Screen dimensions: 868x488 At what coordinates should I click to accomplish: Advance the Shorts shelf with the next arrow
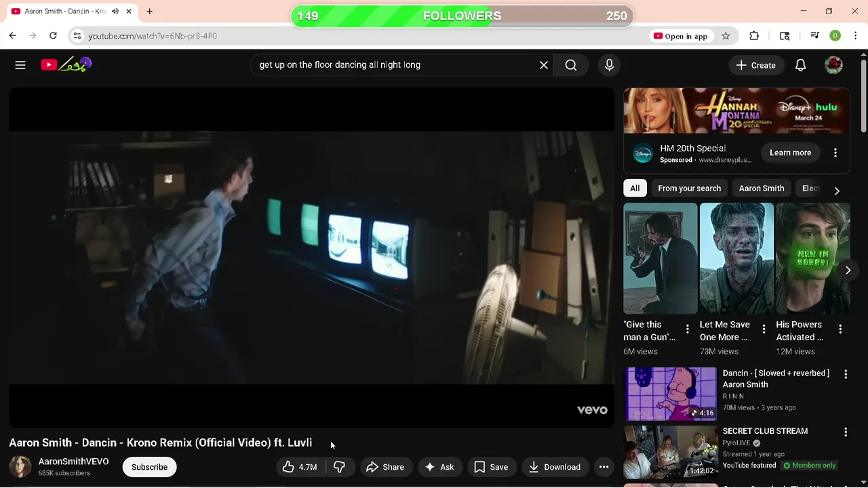coord(848,270)
